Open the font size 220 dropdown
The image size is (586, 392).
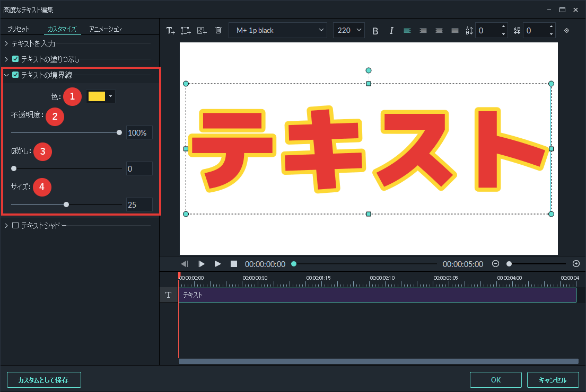pos(349,30)
